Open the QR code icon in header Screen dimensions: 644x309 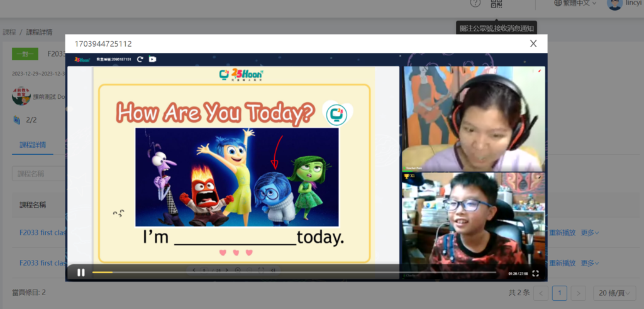click(x=497, y=4)
